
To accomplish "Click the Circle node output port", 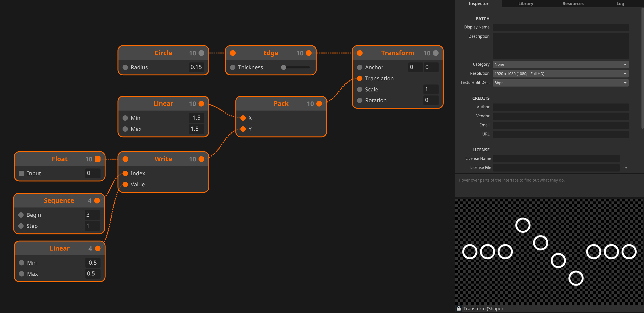I will tap(201, 53).
